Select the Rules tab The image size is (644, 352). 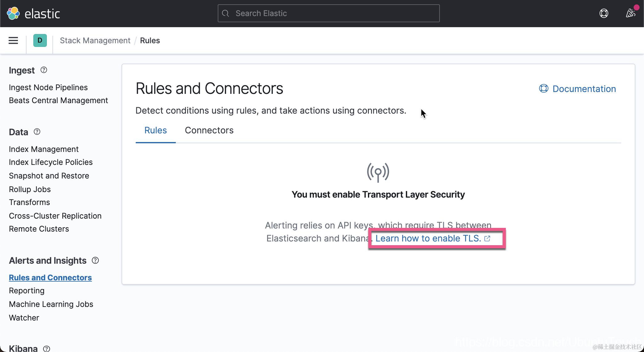click(155, 130)
